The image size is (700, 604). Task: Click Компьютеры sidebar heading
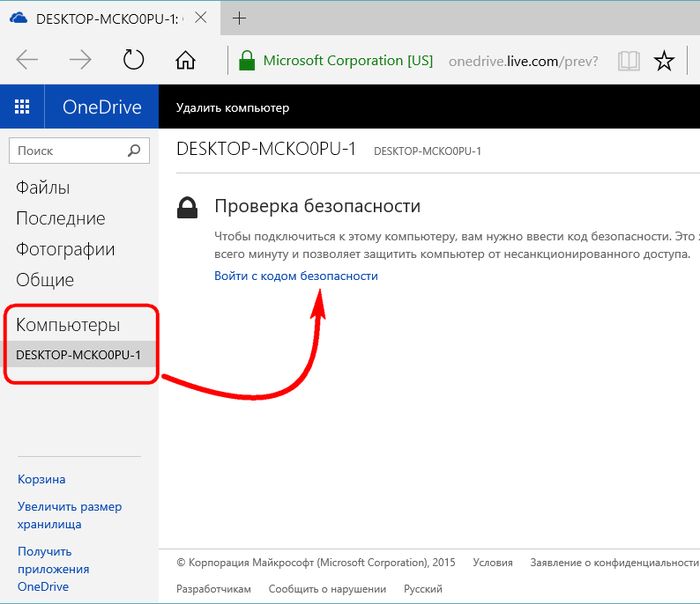click(x=68, y=325)
